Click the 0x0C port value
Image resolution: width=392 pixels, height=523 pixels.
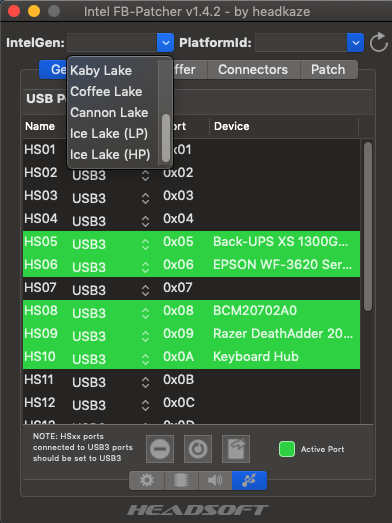pos(179,403)
